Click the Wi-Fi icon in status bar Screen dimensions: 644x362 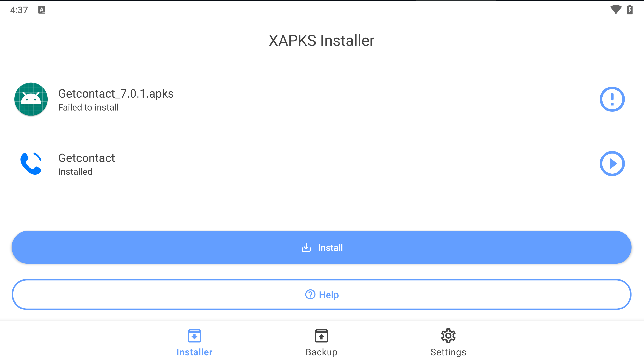point(615,9)
